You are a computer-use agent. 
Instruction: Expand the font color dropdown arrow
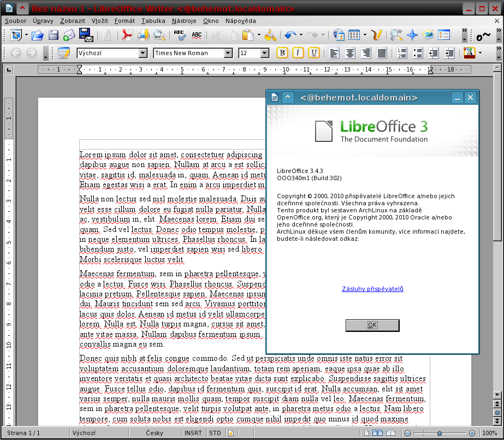pyautogui.click(x=480, y=53)
